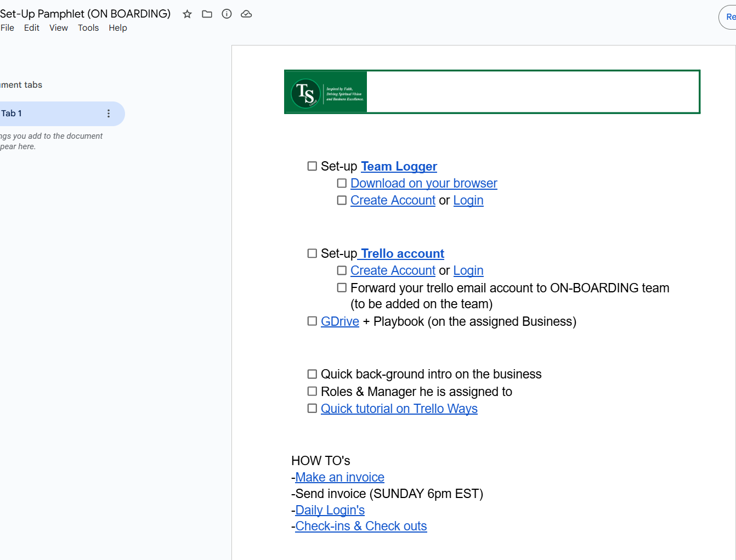Open Create Account link under Team Logger
The height and width of the screenshot is (560, 736).
point(393,200)
